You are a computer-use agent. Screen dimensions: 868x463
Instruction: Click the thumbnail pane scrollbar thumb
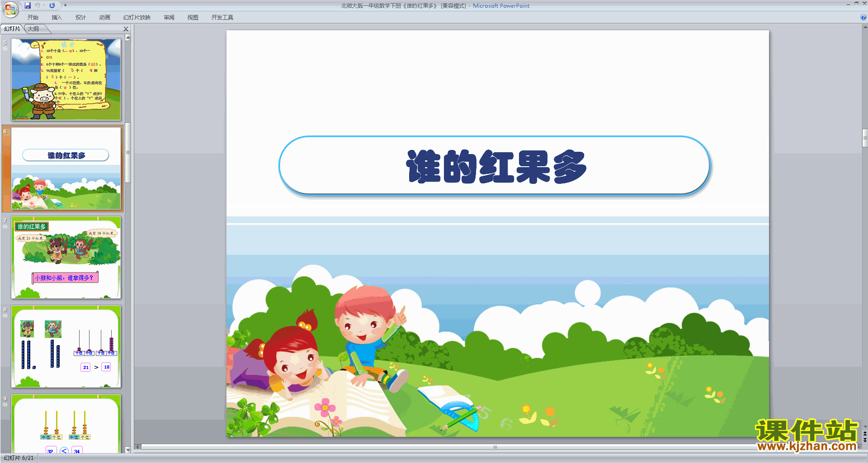pos(128,152)
